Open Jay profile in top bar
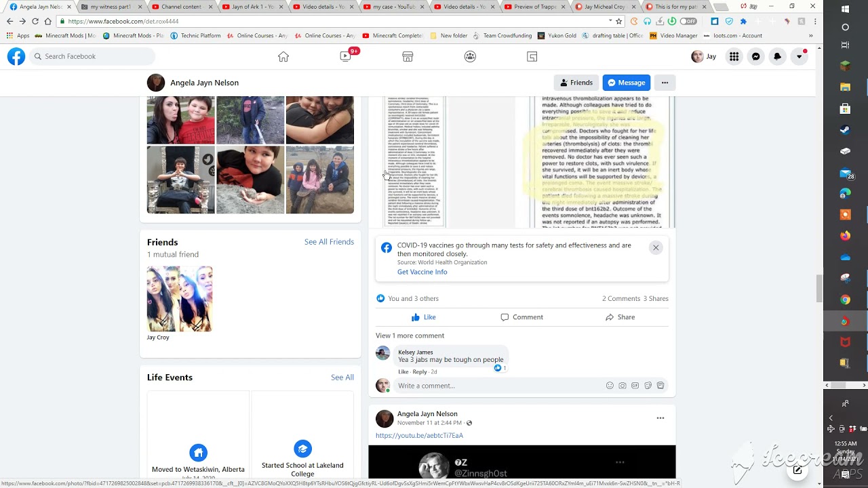Image resolution: width=868 pixels, height=488 pixels. tap(704, 56)
